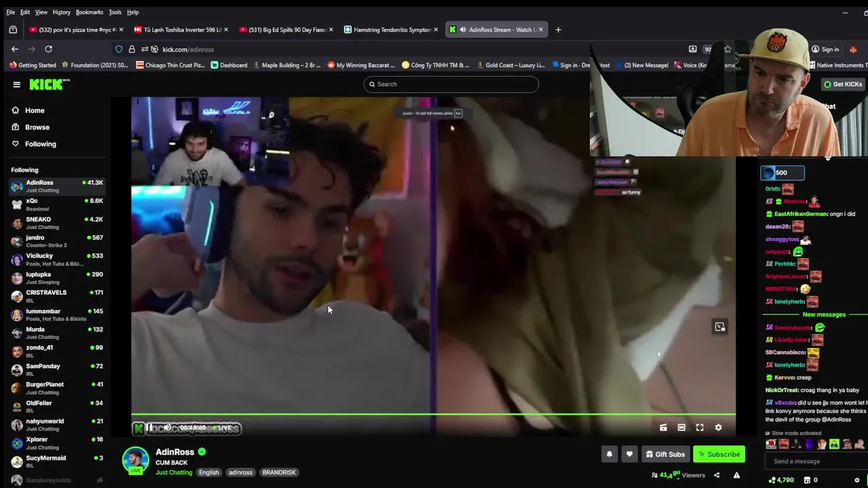Follow channel with heart button
868x488 pixels.
[629, 454]
